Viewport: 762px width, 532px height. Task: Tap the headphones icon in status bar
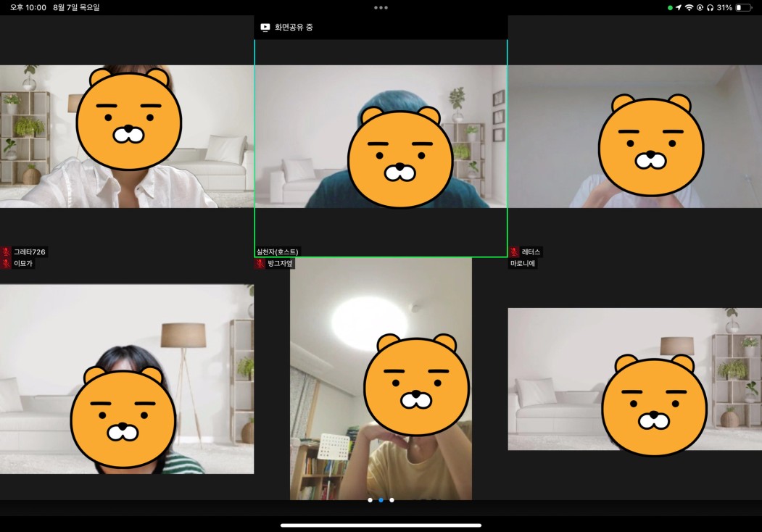(710, 8)
